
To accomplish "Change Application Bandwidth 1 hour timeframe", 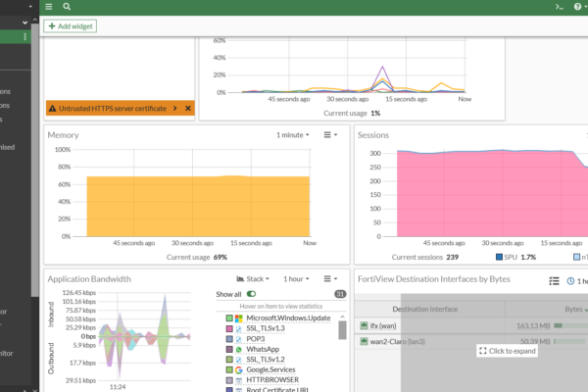I will pyautogui.click(x=297, y=279).
